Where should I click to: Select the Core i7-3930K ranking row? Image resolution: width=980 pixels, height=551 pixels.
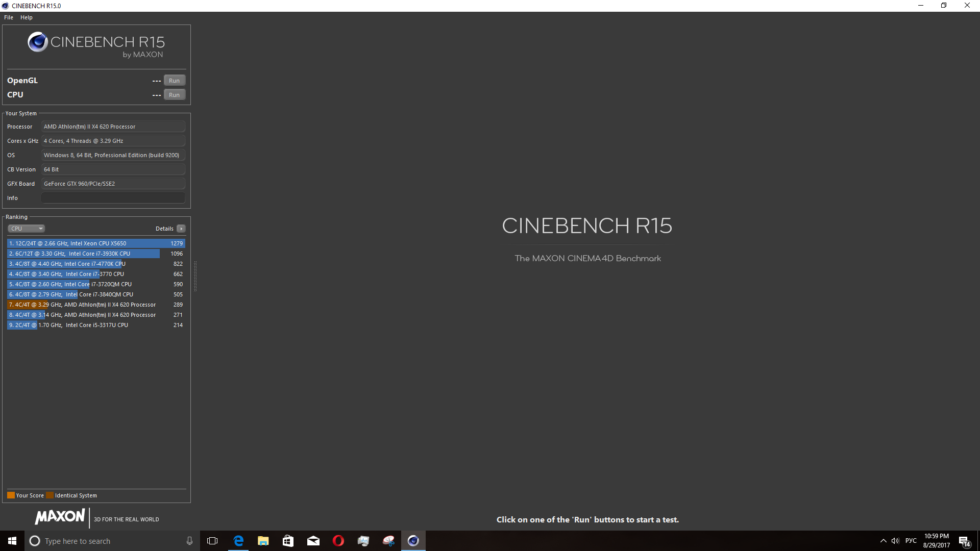click(x=96, y=254)
